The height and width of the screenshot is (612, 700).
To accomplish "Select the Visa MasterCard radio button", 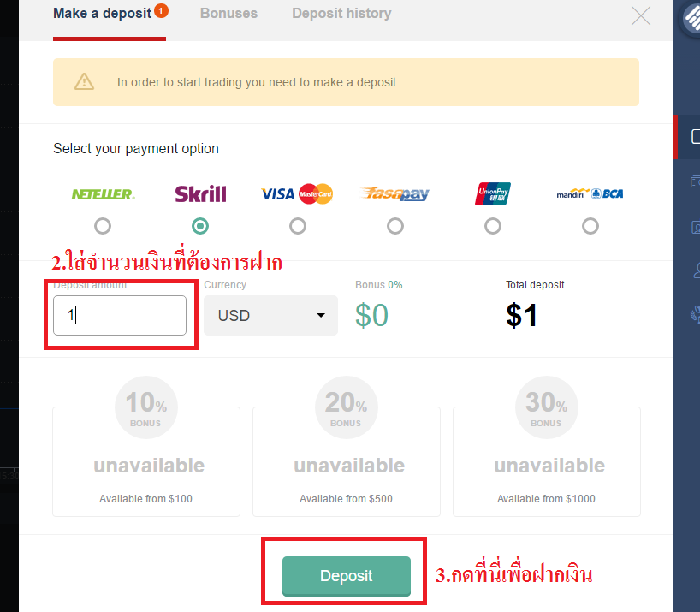I will 298,226.
